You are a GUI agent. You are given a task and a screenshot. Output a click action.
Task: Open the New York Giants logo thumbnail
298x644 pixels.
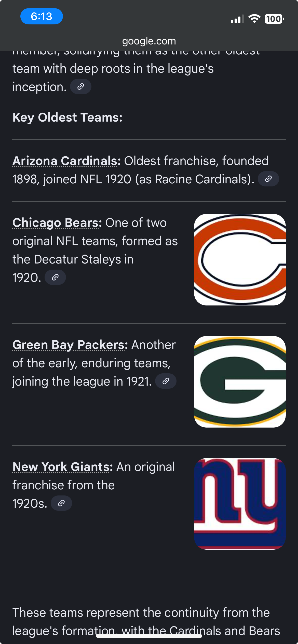240,504
